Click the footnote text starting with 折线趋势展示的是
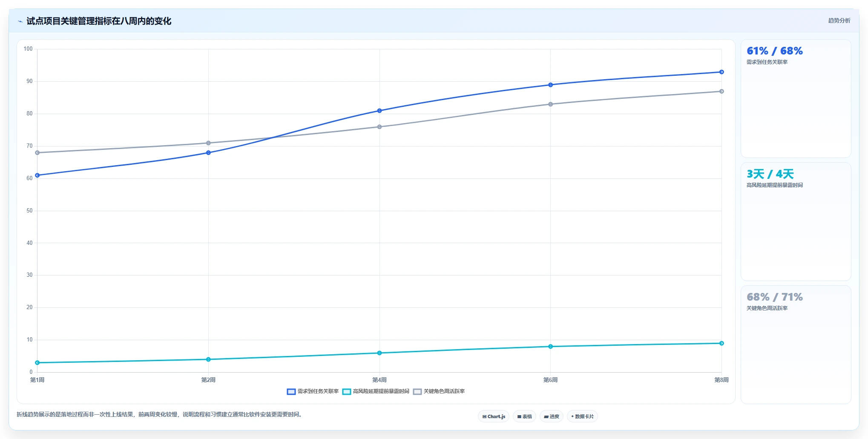Viewport: 868px width, 439px height. click(x=160, y=415)
